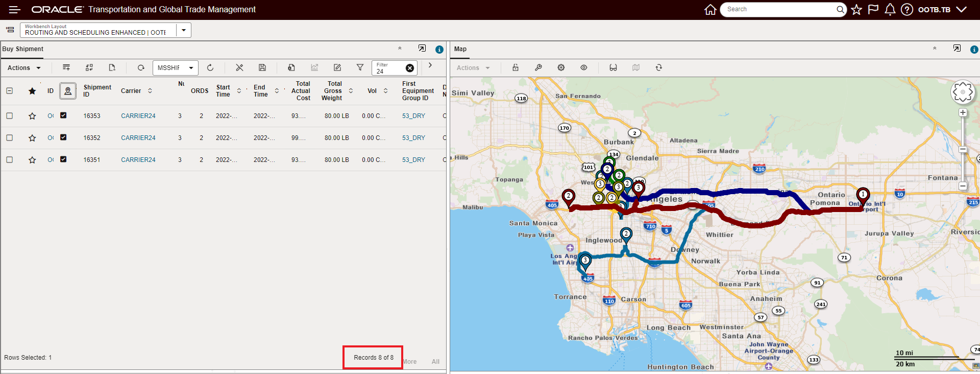Open map settings gear icon
Image resolution: width=980 pixels, height=374 pixels.
[561, 67]
